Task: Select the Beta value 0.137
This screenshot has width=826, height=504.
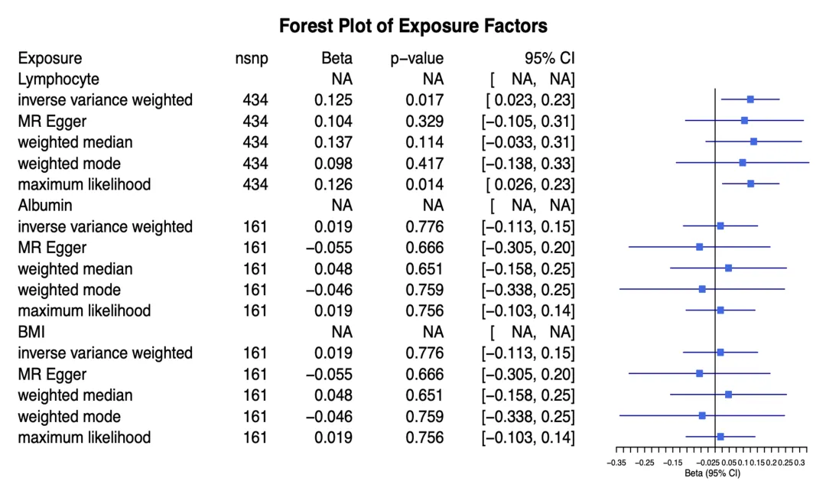Action: click(333, 142)
